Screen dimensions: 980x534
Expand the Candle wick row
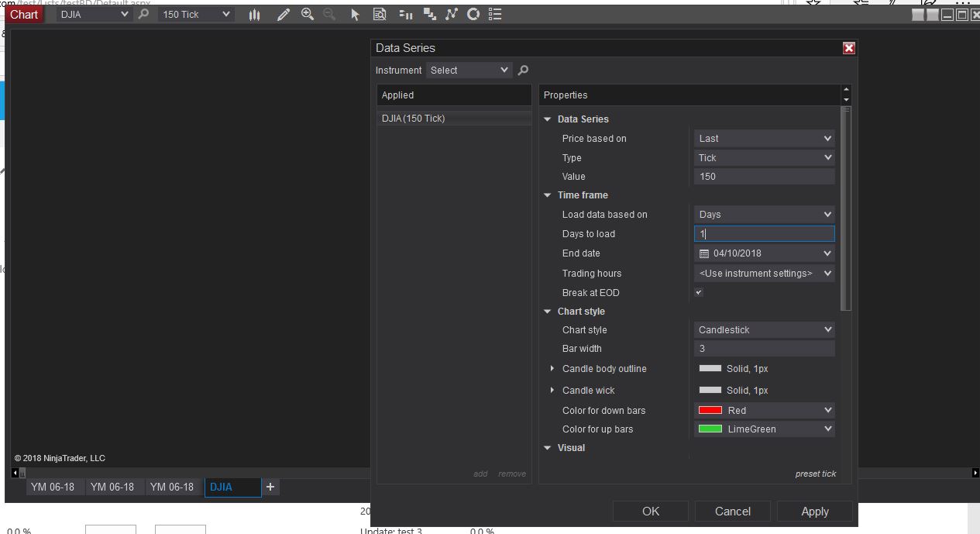552,390
